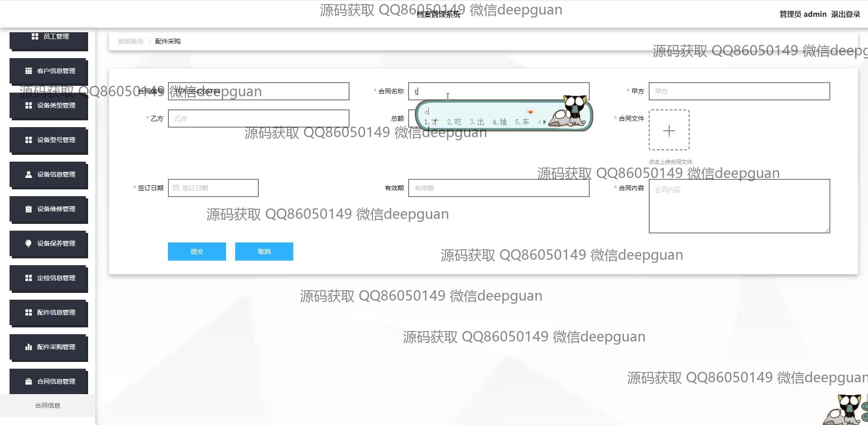Select 合同信息 submenu item
868x425 pixels.
click(48, 405)
